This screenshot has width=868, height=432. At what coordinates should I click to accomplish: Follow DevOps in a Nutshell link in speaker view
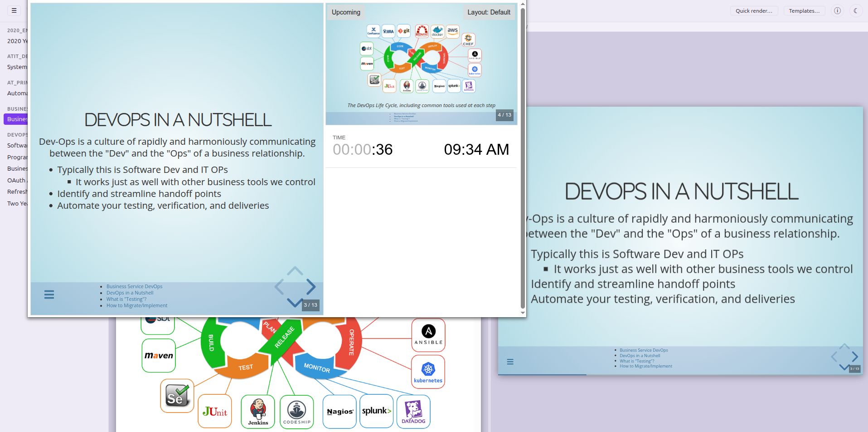point(130,293)
